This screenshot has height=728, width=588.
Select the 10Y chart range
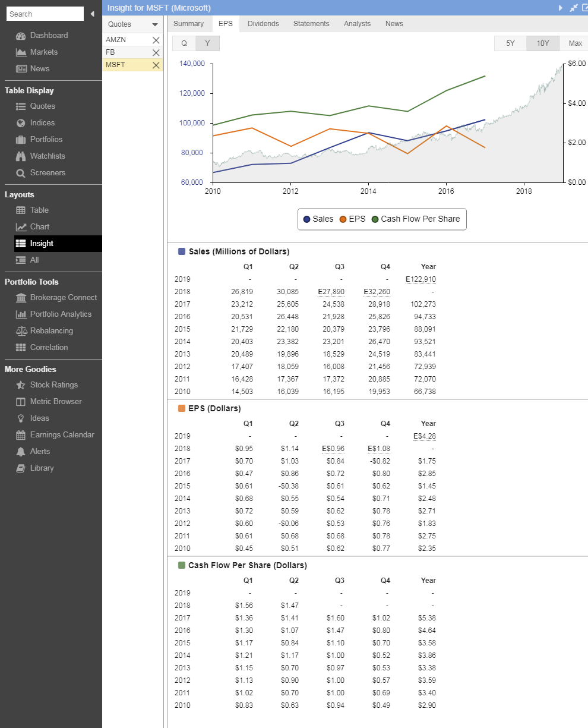pyautogui.click(x=543, y=43)
